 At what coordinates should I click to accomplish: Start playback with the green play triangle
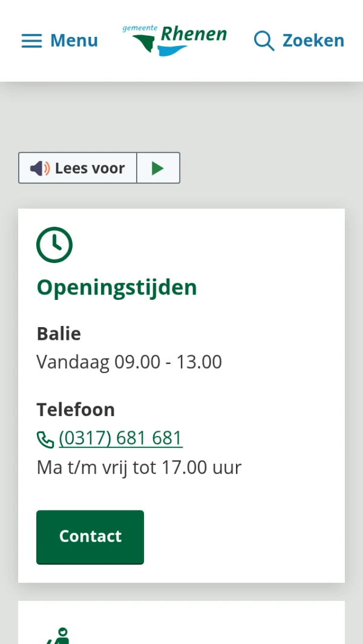158,168
